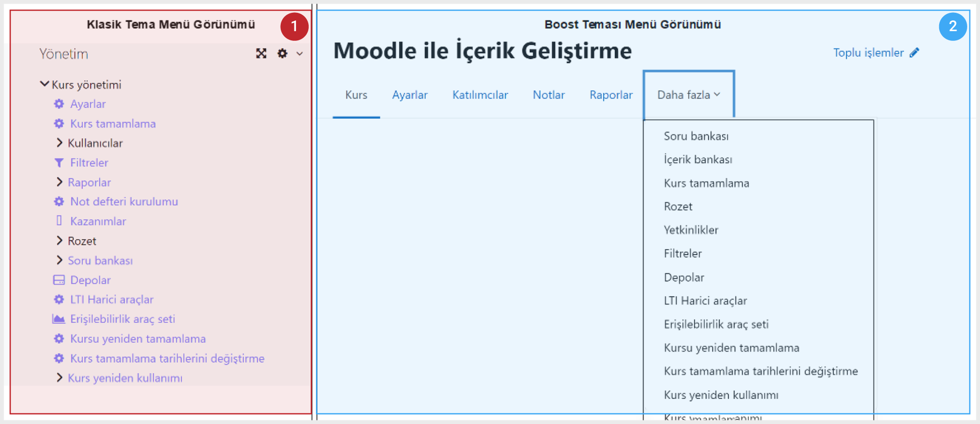Click the dock/expand icon in Yönetim block
This screenshot has height=424, width=980.
261,53
